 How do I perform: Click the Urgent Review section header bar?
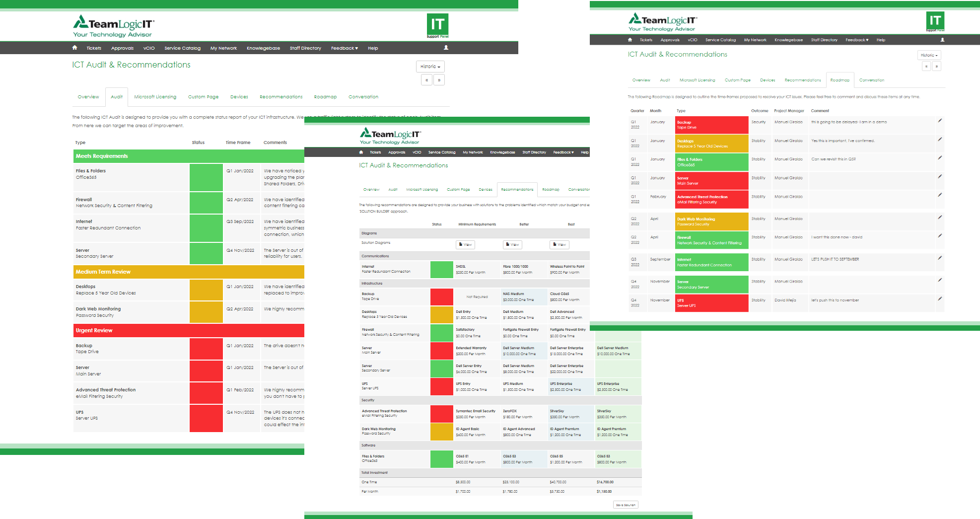[189, 330]
